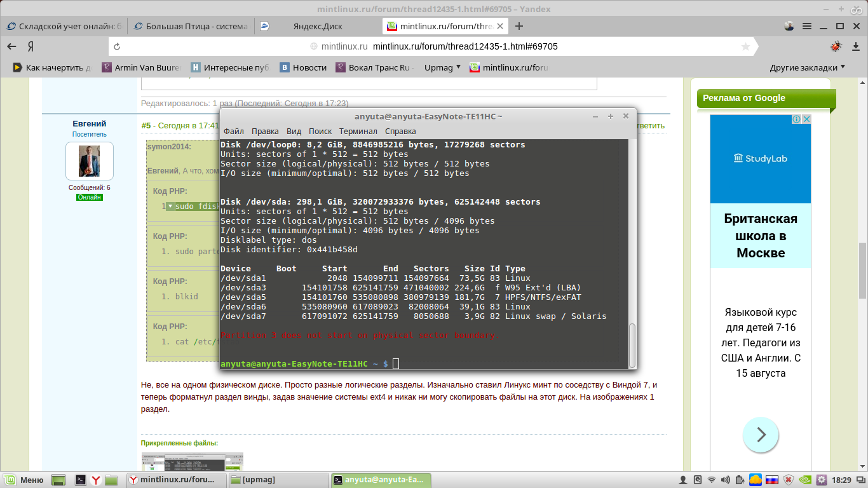The height and width of the screenshot is (488, 868).
Task: Launch terminal from the taskbar launcher icon
Action: click(81, 480)
